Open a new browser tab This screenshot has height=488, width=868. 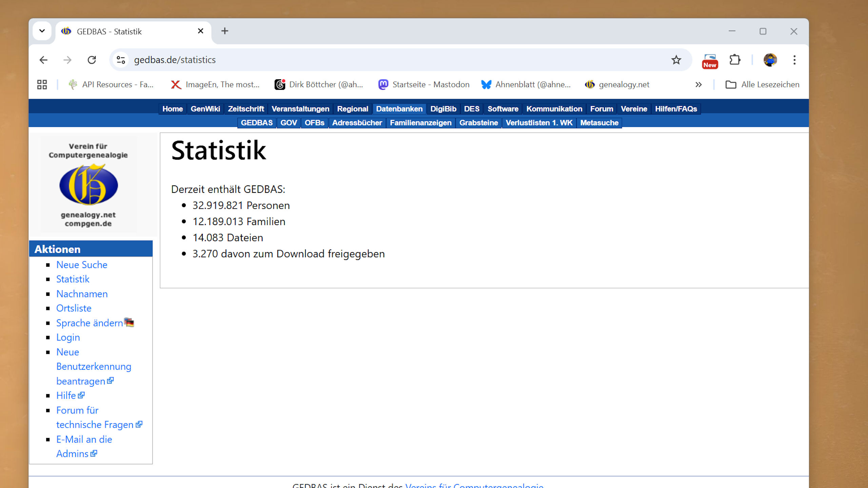pyautogui.click(x=224, y=31)
